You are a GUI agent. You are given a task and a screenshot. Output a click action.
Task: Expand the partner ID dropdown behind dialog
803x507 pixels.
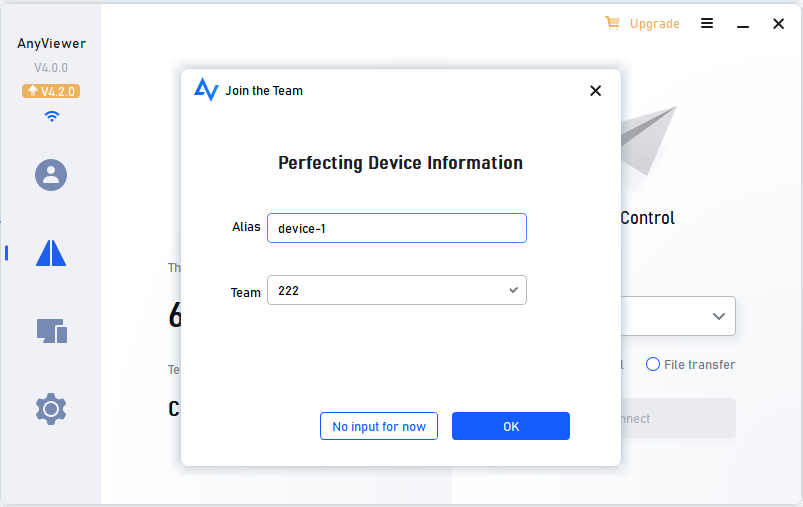[719, 316]
